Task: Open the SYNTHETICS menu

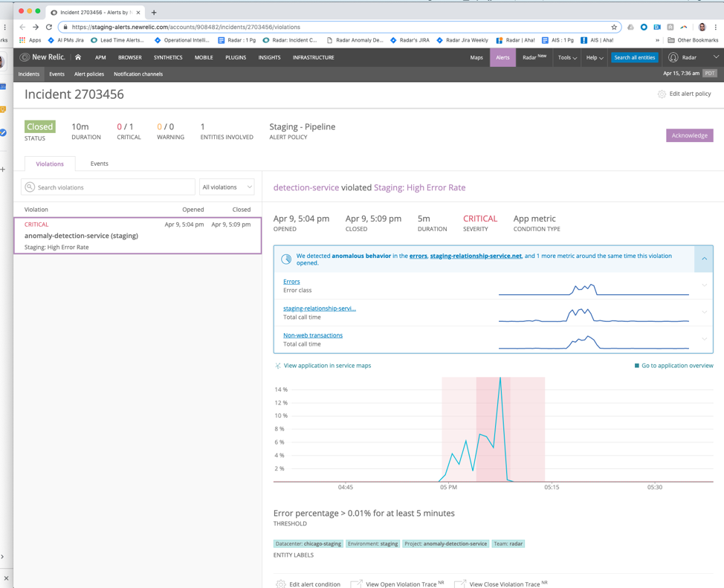Action: tap(168, 58)
